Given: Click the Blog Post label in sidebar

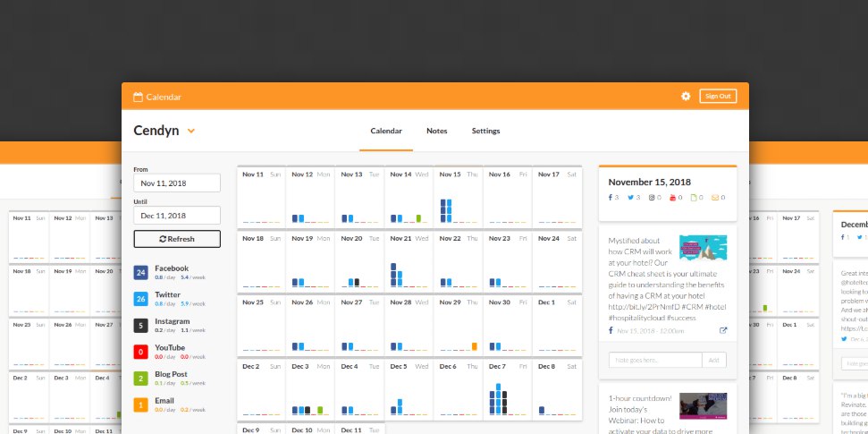Looking at the screenshot, I should click(x=171, y=374).
